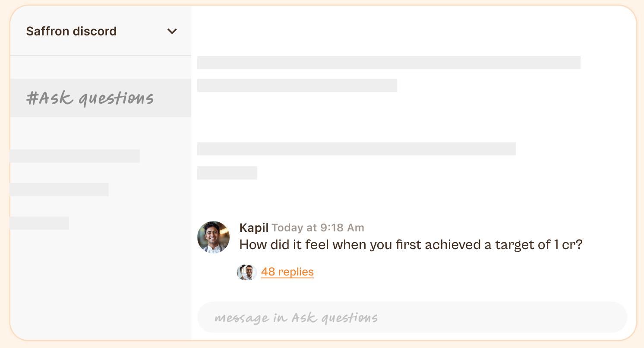644x348 pixels.
Task: Select the longest placeholder channel in sidebar
Action: click(x=75, y=156)
